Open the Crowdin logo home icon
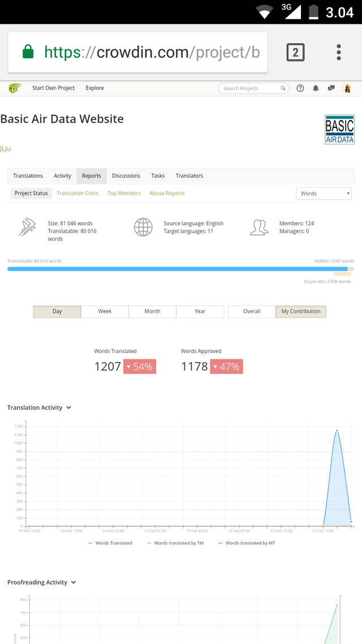The image size is (362, 644). pyautogui.click(x=15, y=88)
